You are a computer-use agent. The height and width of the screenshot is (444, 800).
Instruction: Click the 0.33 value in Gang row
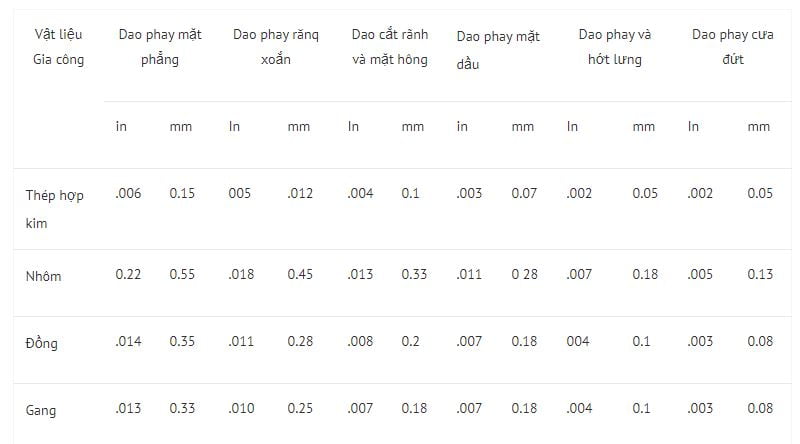pyautogui.click(x=181, y=408)
